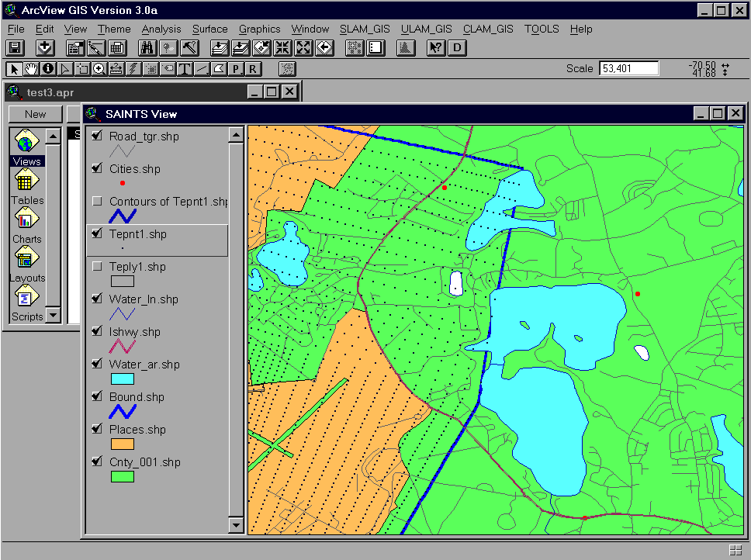Image resolution: width=751 pixels, height=560 pixels.
Task: Click the legend scrollbar down arrow
Action: (236, 526)
